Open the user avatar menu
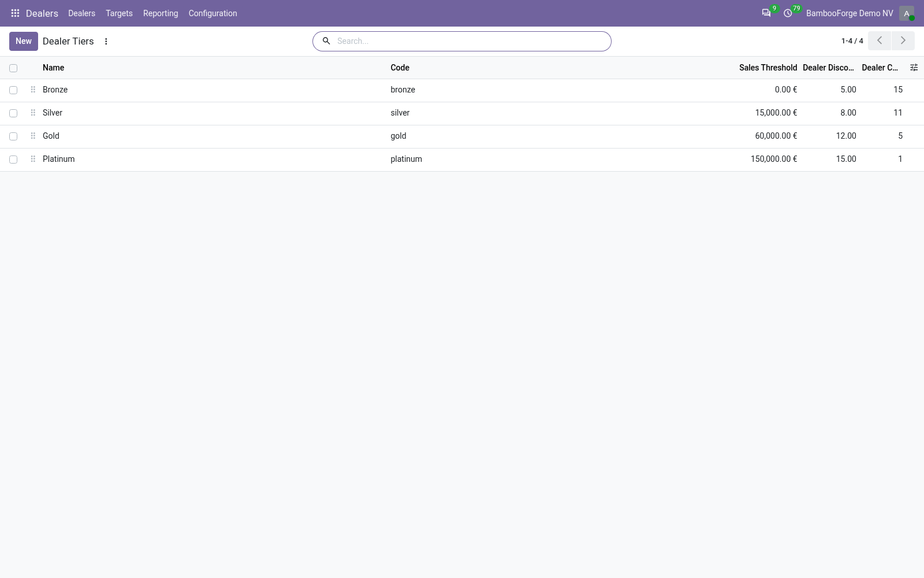Screen dimensions: 924x578 (907, 13)
